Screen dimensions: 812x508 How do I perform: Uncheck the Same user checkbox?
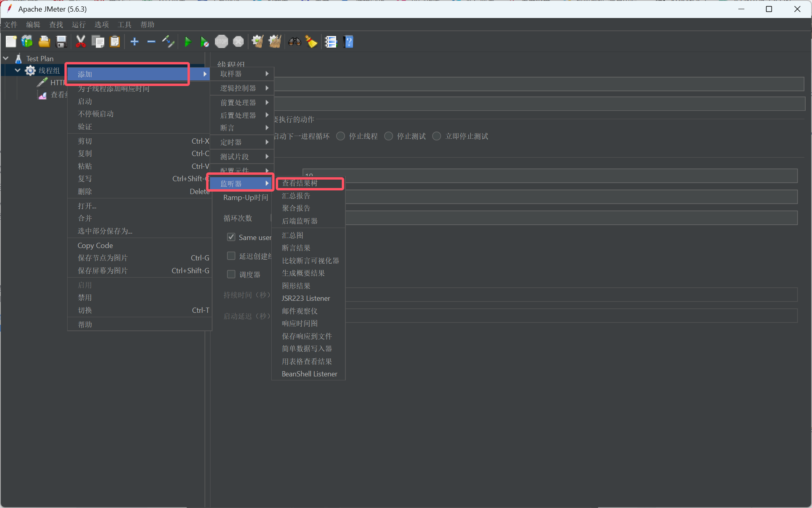coord(231,237)
